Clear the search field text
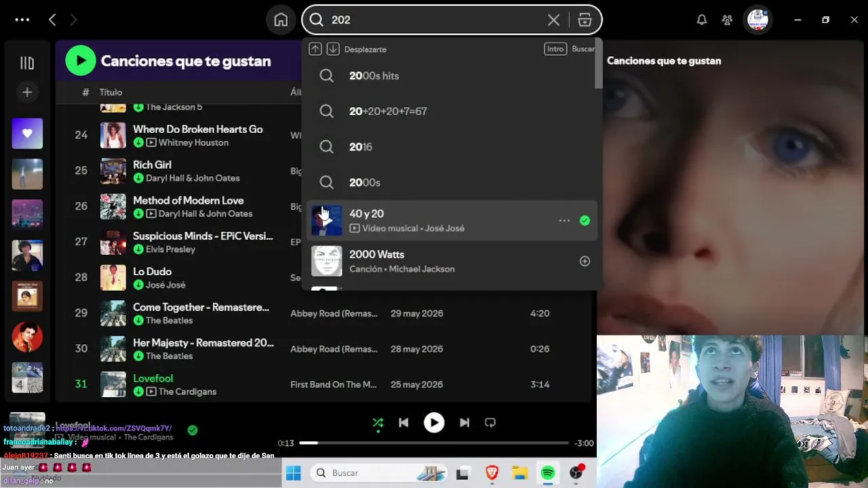 pos(553,20)
